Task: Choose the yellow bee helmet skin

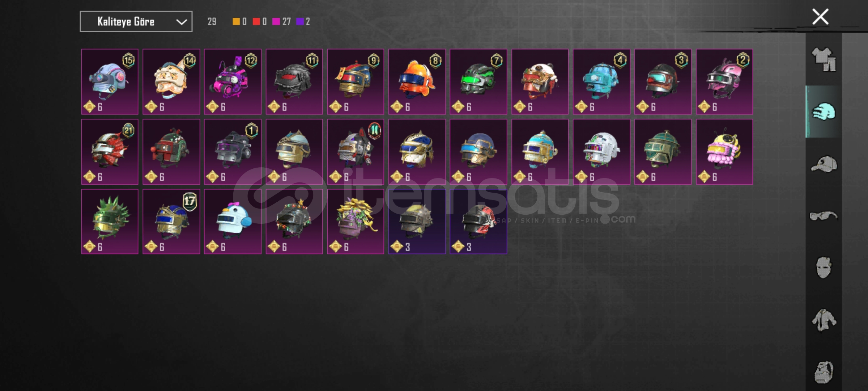Action: click(x=724, y=152)
